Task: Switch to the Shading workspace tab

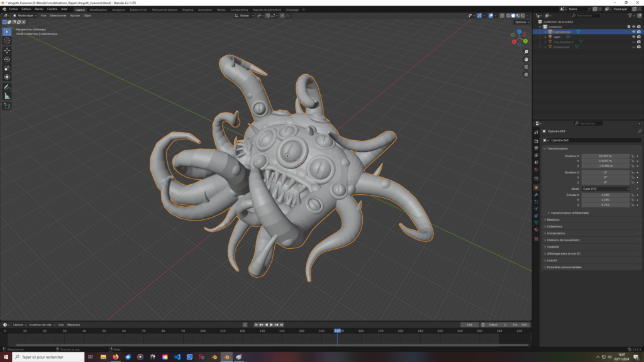Action: point(187,10)
